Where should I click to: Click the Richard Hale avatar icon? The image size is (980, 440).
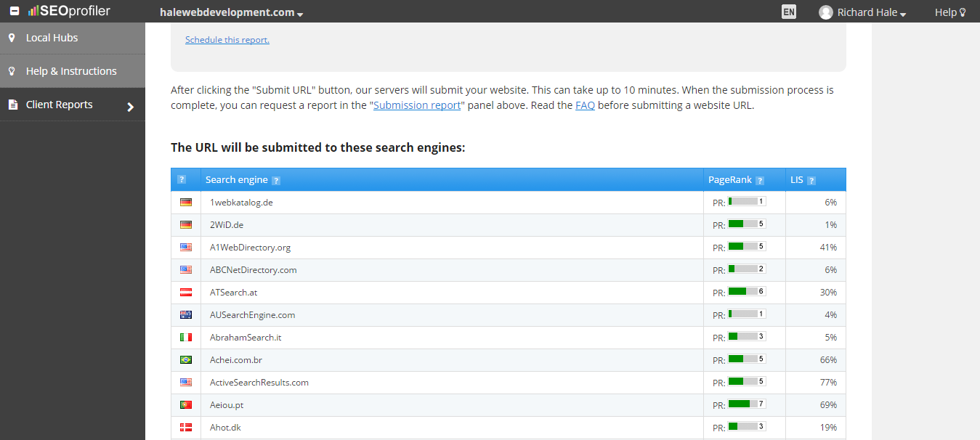[825, 12]
